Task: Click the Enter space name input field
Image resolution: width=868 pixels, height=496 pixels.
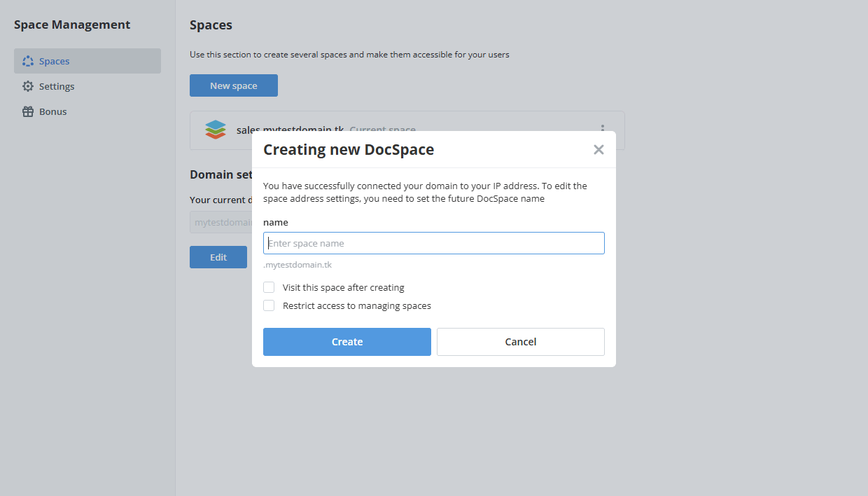Action: [x=433, y=242]
